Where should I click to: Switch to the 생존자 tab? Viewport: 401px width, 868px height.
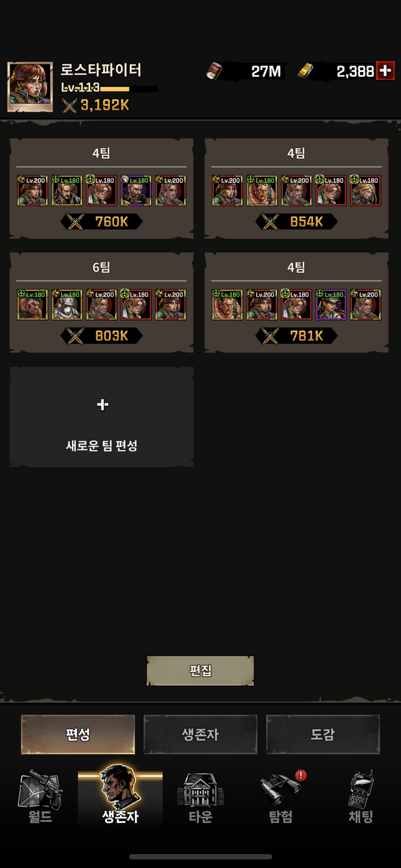tap(200, 734)
